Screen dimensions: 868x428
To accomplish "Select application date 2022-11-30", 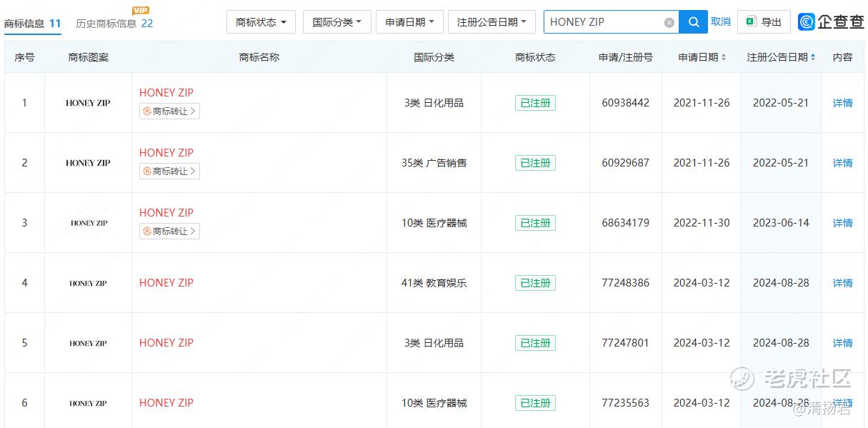I will point(702,223).
